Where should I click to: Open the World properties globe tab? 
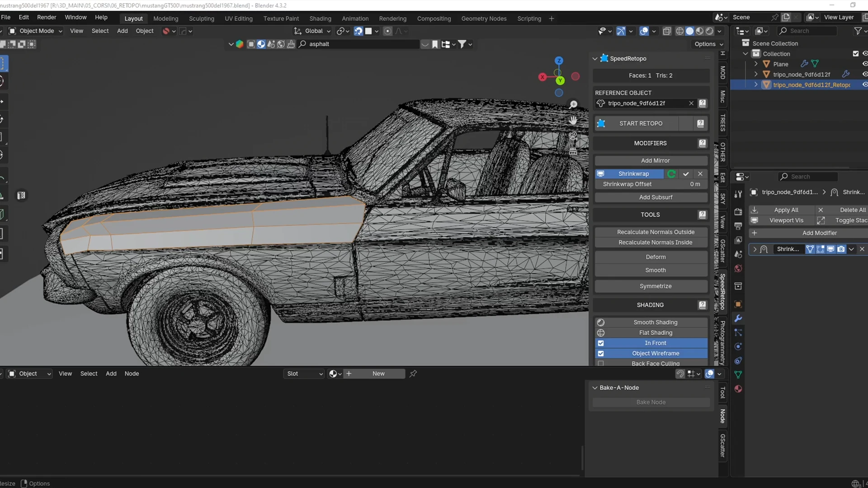(738, 268)
